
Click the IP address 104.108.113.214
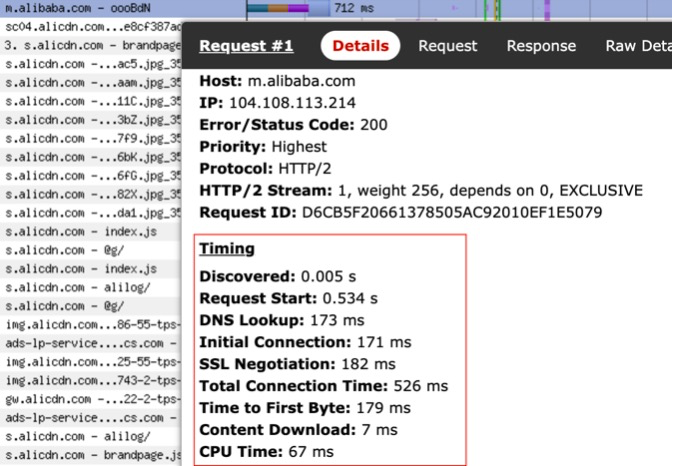292,103
